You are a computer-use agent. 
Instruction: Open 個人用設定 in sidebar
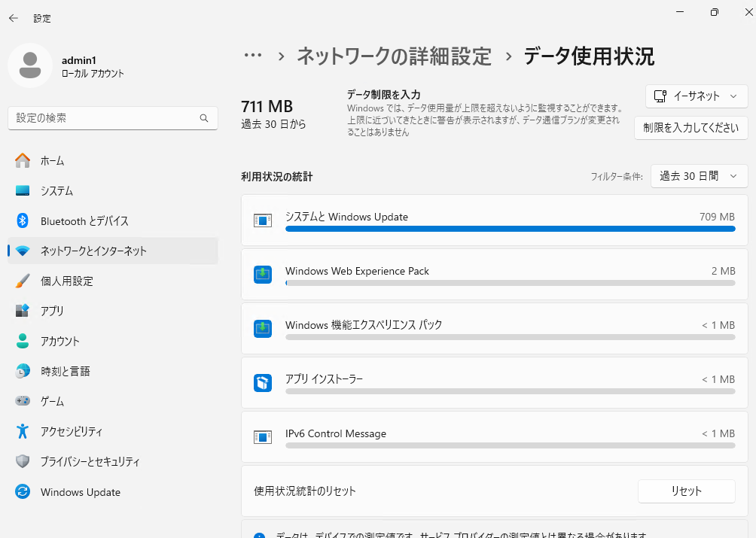113,281
